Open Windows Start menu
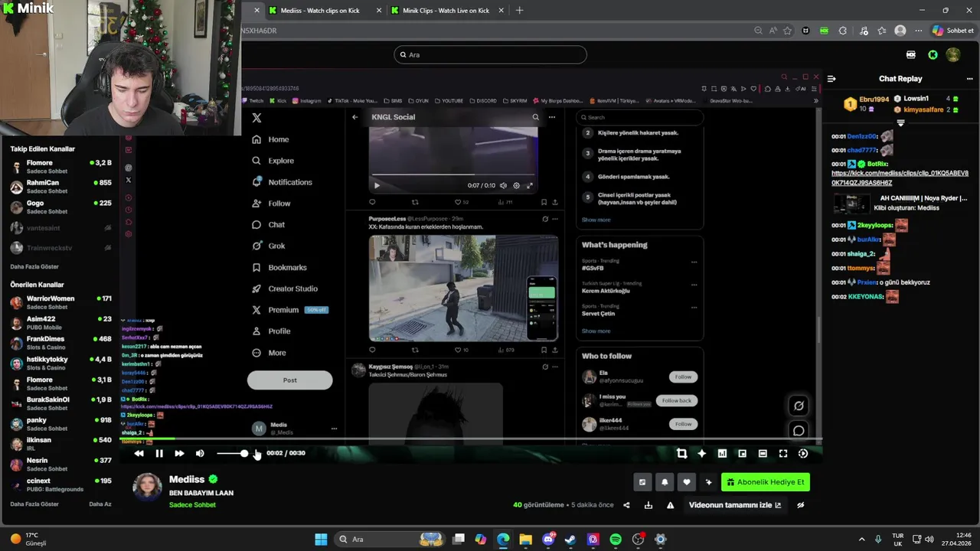Screen dimensions: 980x551 (321, 539)
